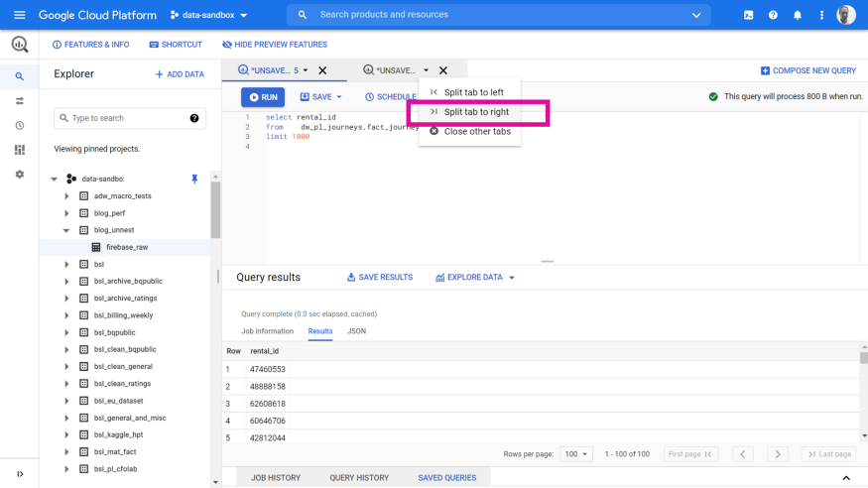Open Query History tab

pyautogui.click(x=359, y=477)
